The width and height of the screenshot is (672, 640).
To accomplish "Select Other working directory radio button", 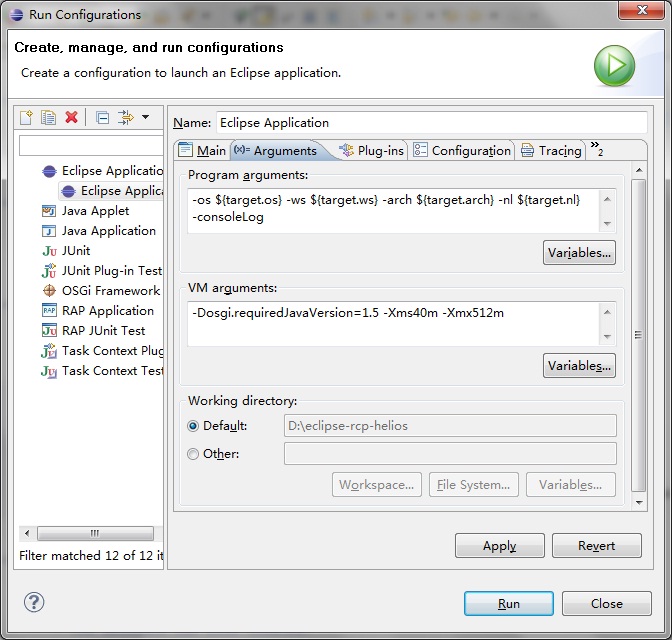I will click(x=193, y=454).
